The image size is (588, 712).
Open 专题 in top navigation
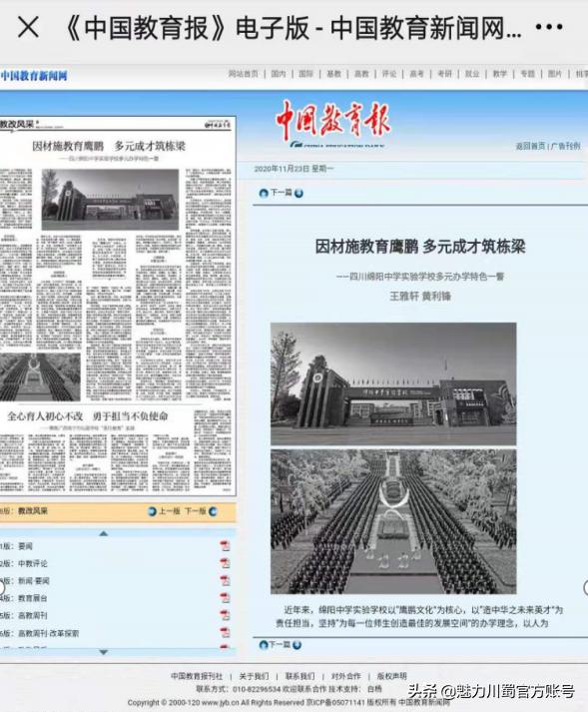point(528,74)
